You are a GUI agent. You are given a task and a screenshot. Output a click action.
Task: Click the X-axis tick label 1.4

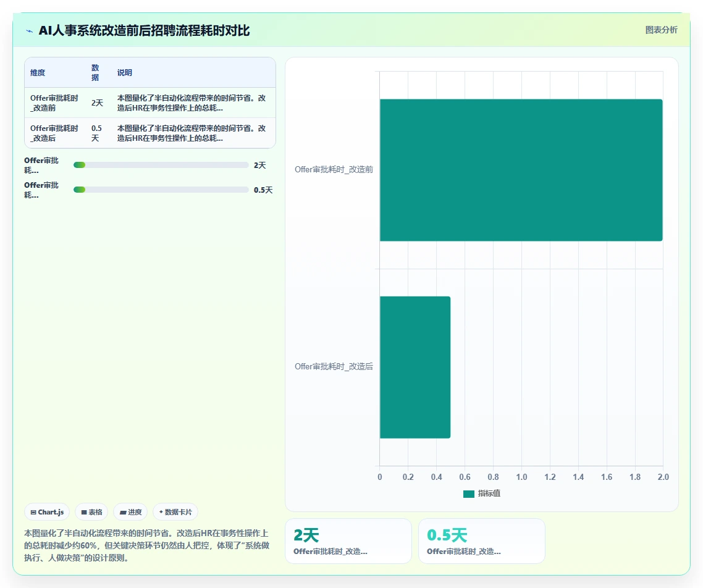coord(578,477)
